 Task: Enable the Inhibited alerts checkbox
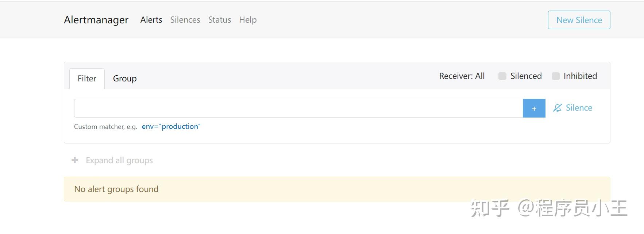(x=556, y=76)
